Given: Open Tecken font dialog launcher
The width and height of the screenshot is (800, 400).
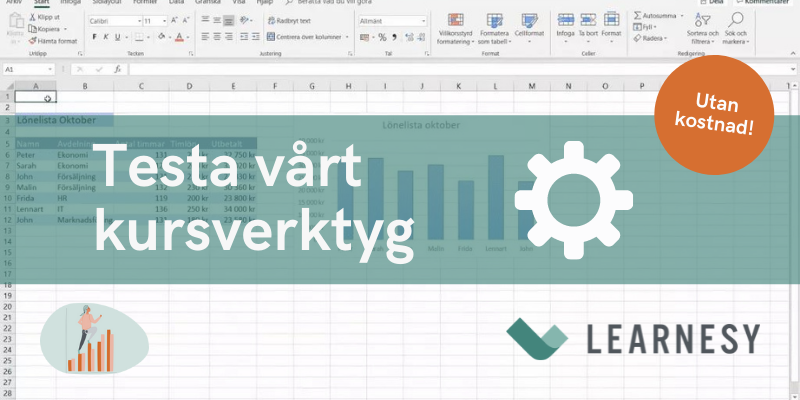Looking at the screenshot, I should pos(191,54).
